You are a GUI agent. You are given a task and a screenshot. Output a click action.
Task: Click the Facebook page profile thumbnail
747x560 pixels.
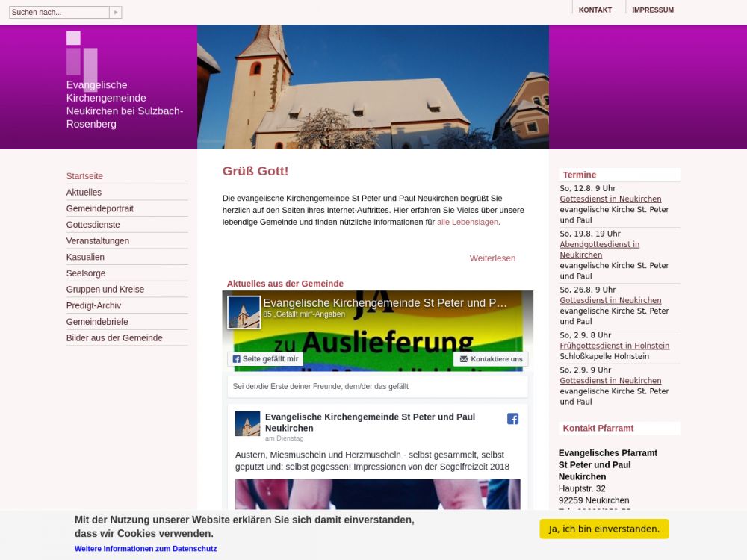244,312
